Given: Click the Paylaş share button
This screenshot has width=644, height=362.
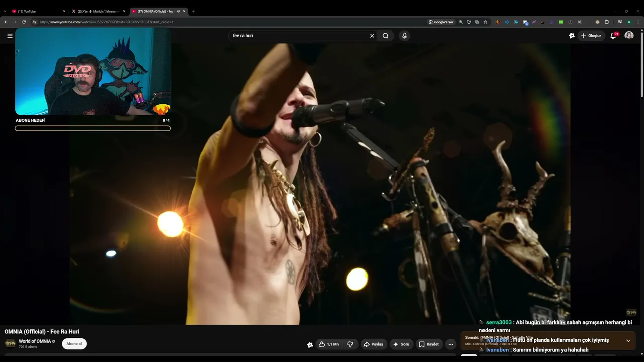Looking at the screenshot, I should click(x=374, y=344).
